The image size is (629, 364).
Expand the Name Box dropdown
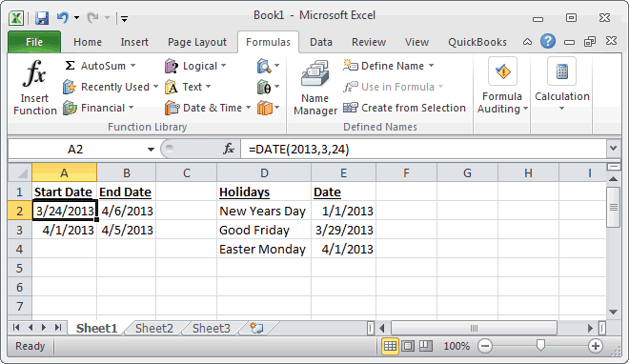pos(151,150)
